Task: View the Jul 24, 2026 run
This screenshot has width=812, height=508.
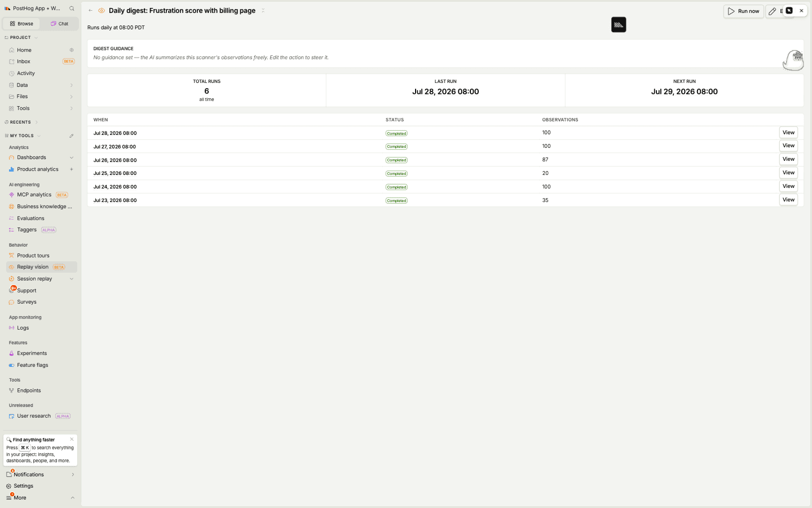Action: pyautogui.click(x=788, y=186)
